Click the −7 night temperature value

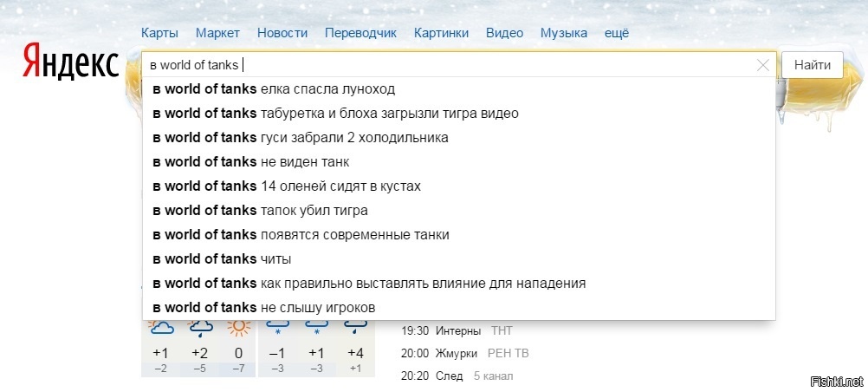[x=238, y=369]
